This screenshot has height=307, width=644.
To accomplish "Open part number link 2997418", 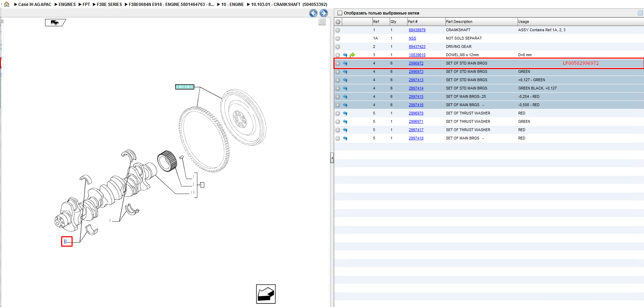I will tap(416, 138).
